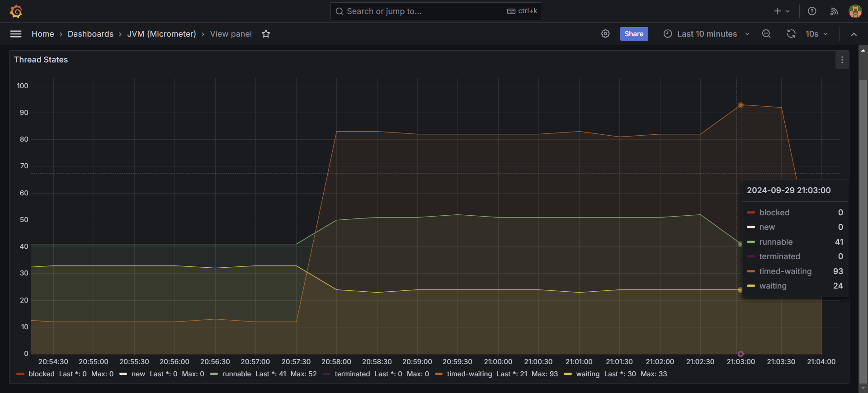Go to Dashboards breadcrumb

tap(90, 34)
